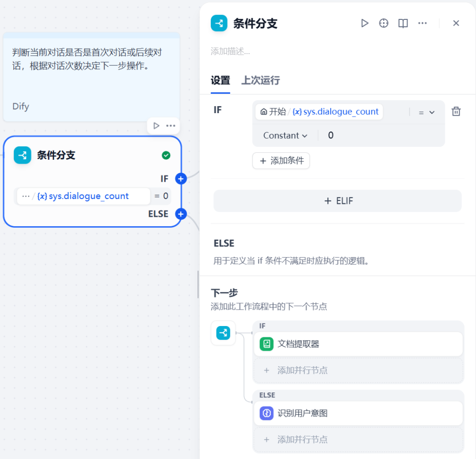Viewport: 476px width, 459px height.
Task: Delete the IF condition using the trash icon
Action: point(456,111)
